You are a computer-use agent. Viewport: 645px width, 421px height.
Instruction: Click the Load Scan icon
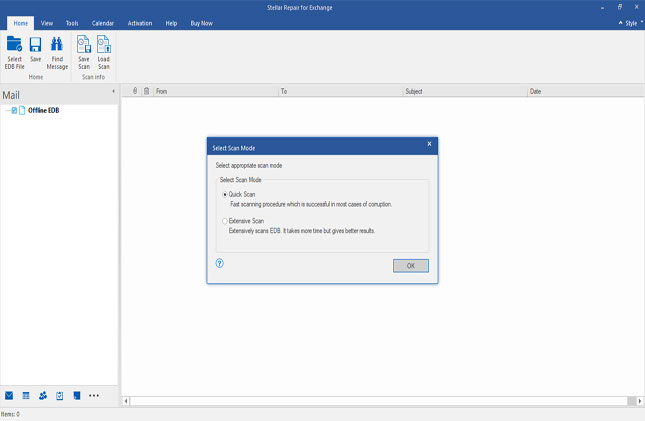[x=104, y=44]
